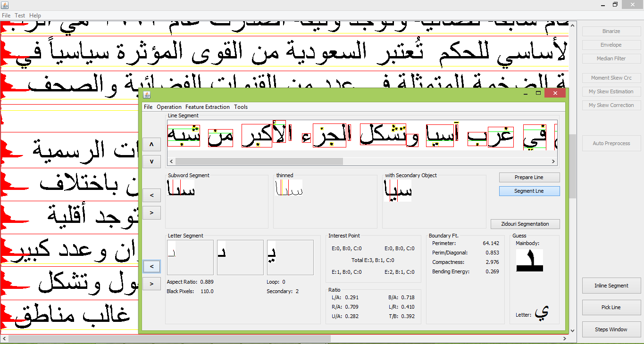Maximize the inner segmentation window
This screenshot has height=344, width=644.
(x=538, y=93)
